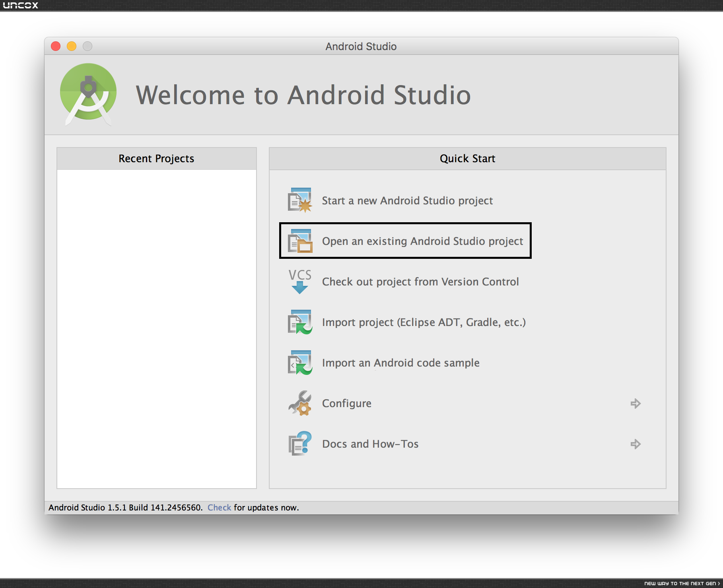Choose Open an existing Android Studio project
The image size is (723, 588).
click(x=422, y=241)
